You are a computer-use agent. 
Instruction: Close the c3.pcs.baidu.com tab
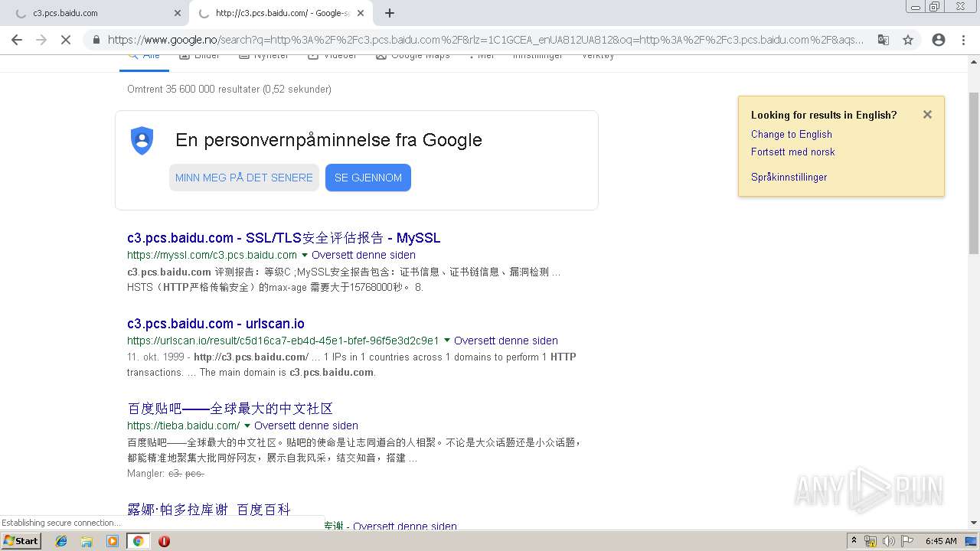178,13
